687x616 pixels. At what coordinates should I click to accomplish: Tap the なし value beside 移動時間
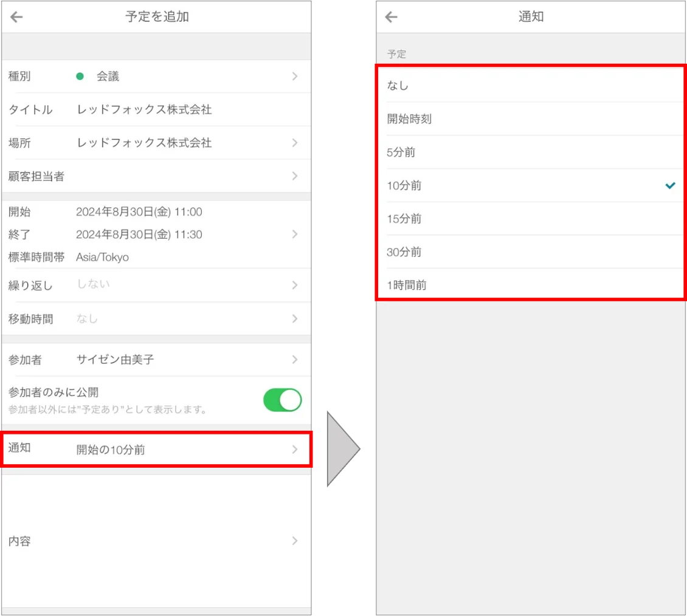87,318
